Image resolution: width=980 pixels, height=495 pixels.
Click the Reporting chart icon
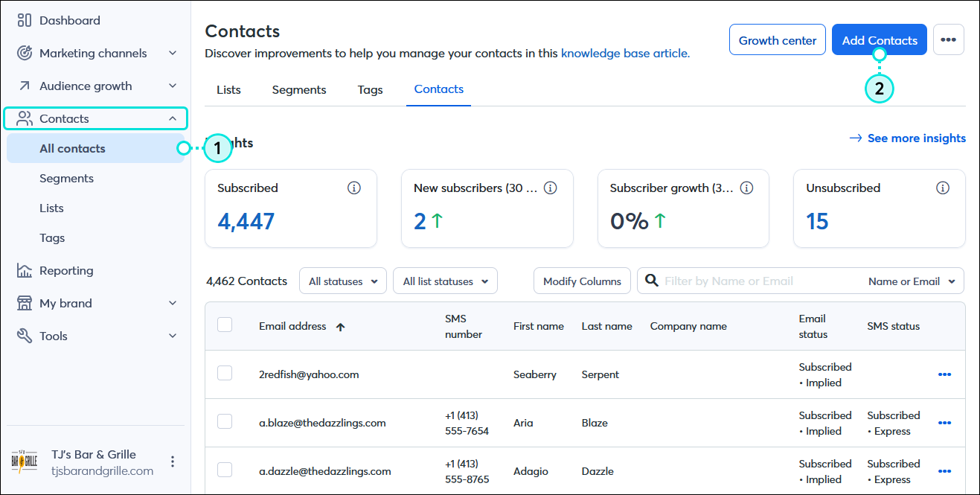tap(25, 270)
